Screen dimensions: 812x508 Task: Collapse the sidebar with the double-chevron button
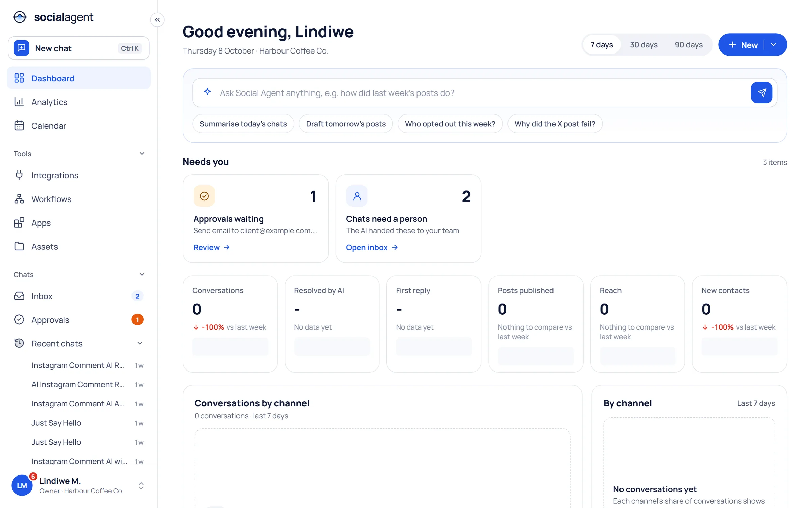(157, 20)
